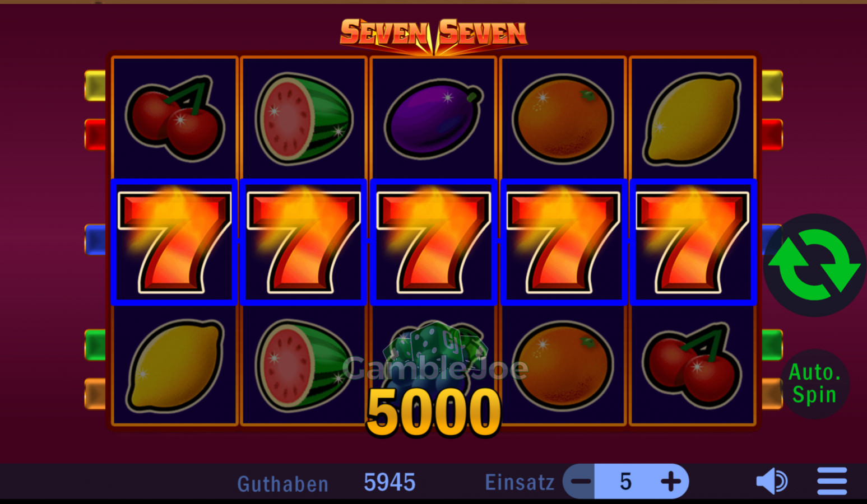Select the yellow payline marker on right
867x504 pixels.
click(772, 86)
